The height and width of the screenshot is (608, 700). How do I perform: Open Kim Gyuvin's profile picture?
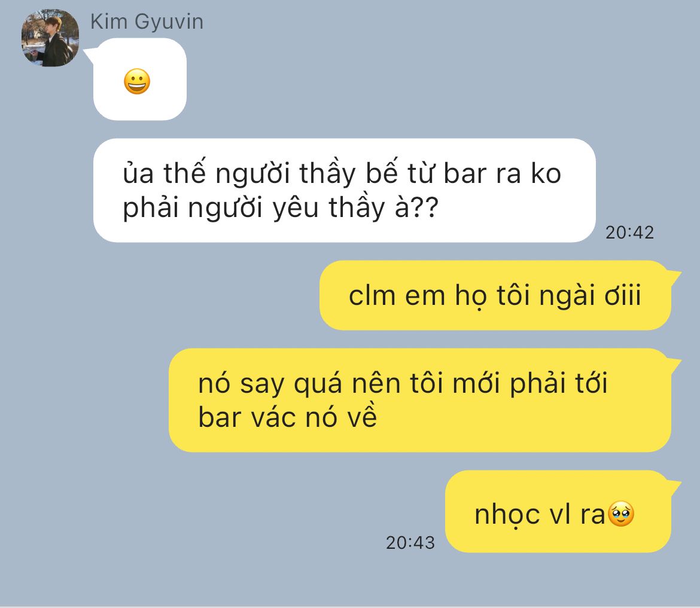(x=50, y=38)
